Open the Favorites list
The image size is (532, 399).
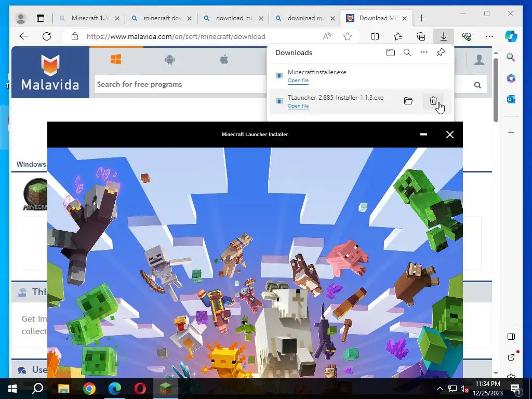click(397, 36)
